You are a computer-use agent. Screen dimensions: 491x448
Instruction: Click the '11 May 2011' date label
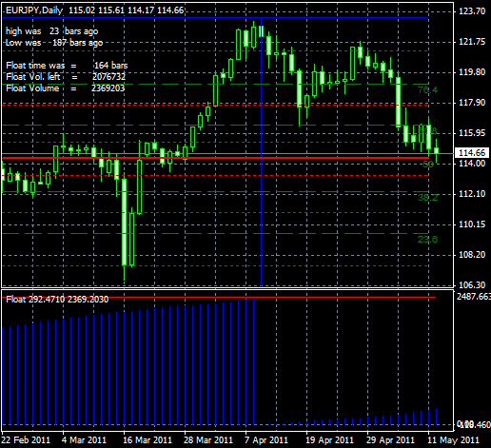[453, 440]
